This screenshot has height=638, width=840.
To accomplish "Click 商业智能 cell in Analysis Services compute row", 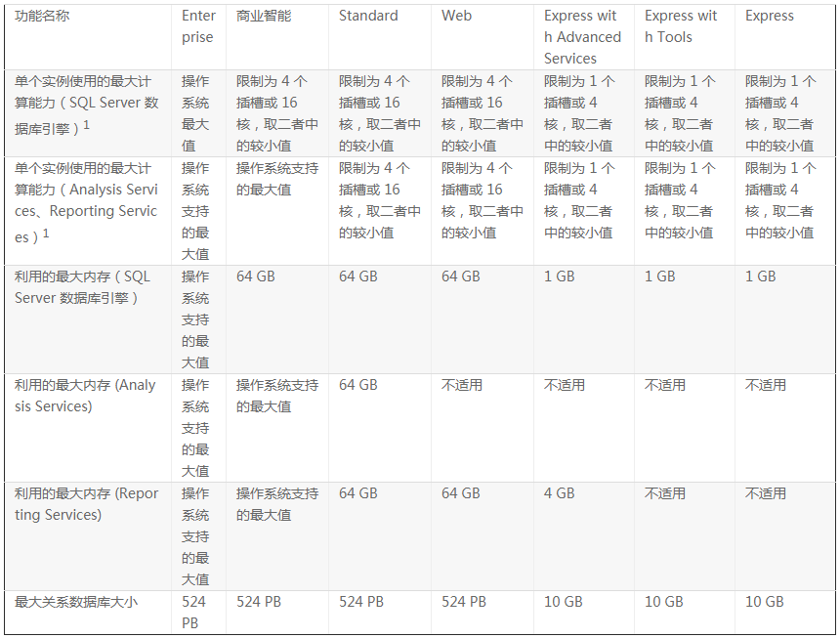I will 277,179.
